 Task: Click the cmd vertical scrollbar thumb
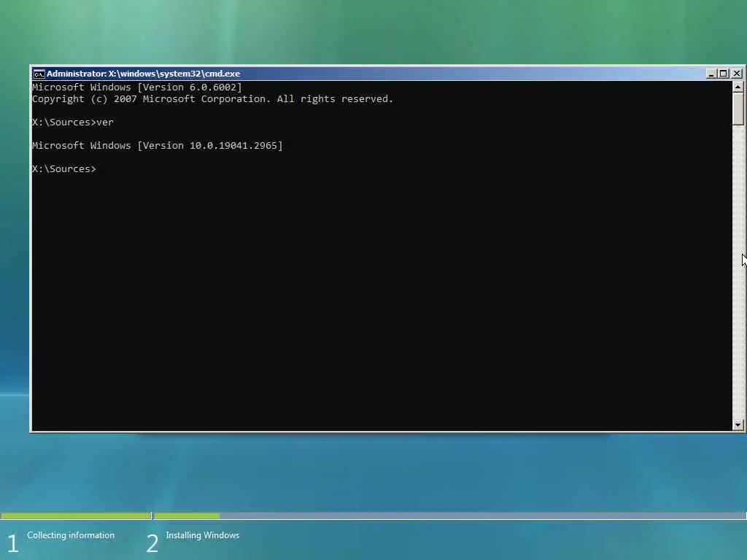(738, 109)
